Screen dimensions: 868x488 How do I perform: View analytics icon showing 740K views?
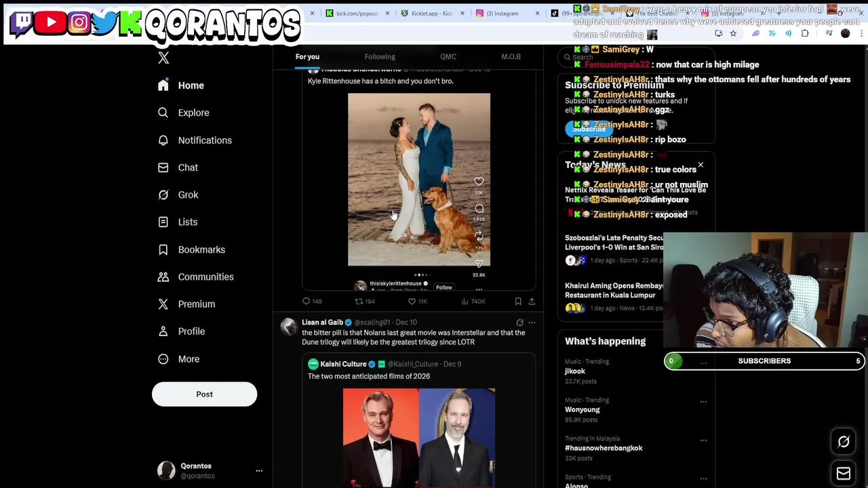pos(465,301)
